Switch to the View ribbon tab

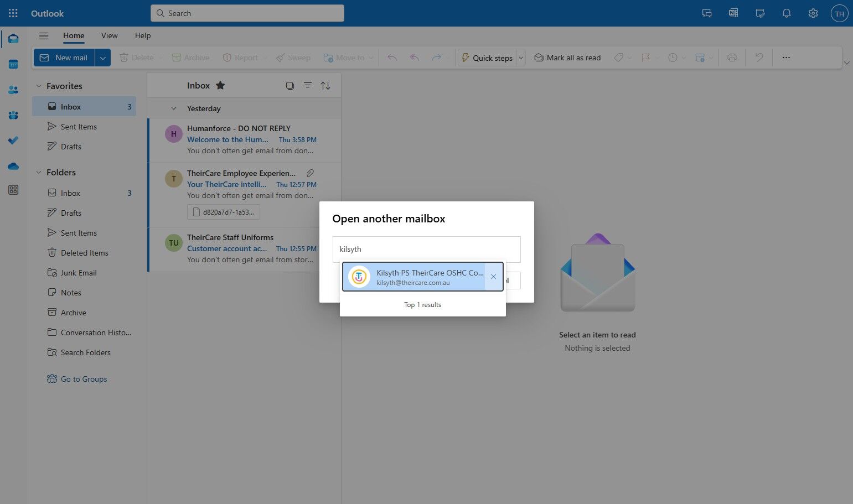(109, 35)
